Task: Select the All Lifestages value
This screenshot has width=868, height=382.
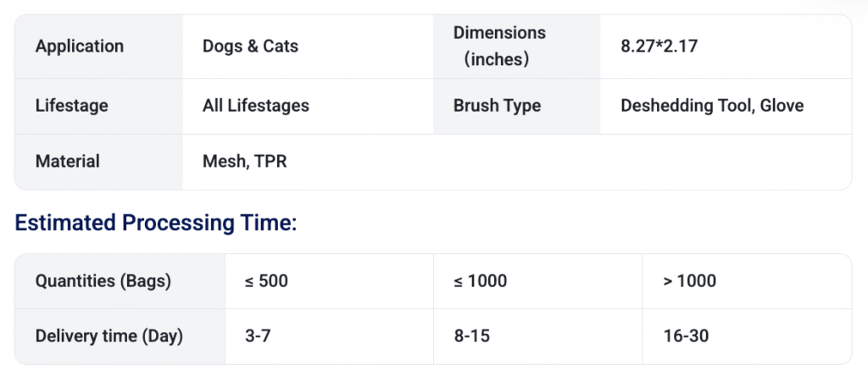Action: (x=255, y=106)
